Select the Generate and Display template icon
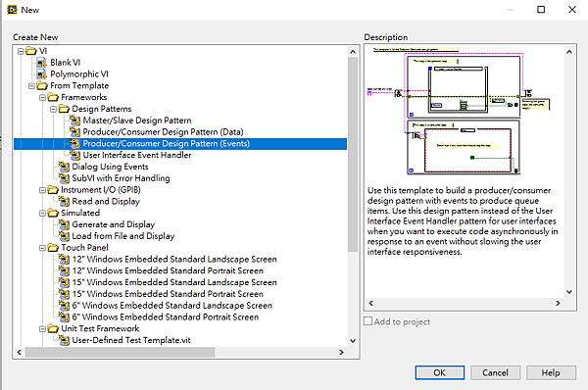Screen dimensions: 588x390 point(64,224)
